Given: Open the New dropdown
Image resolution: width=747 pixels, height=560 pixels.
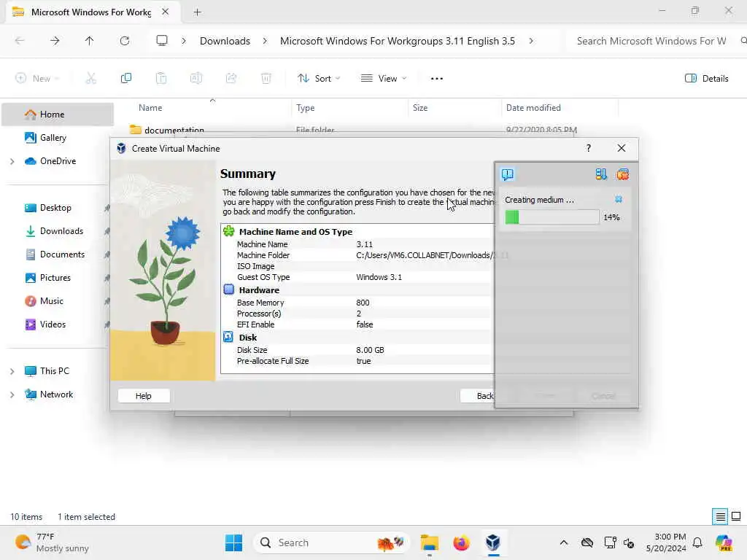Looking at the screenshot, I should pyautogui.click(x=37, y=79).
